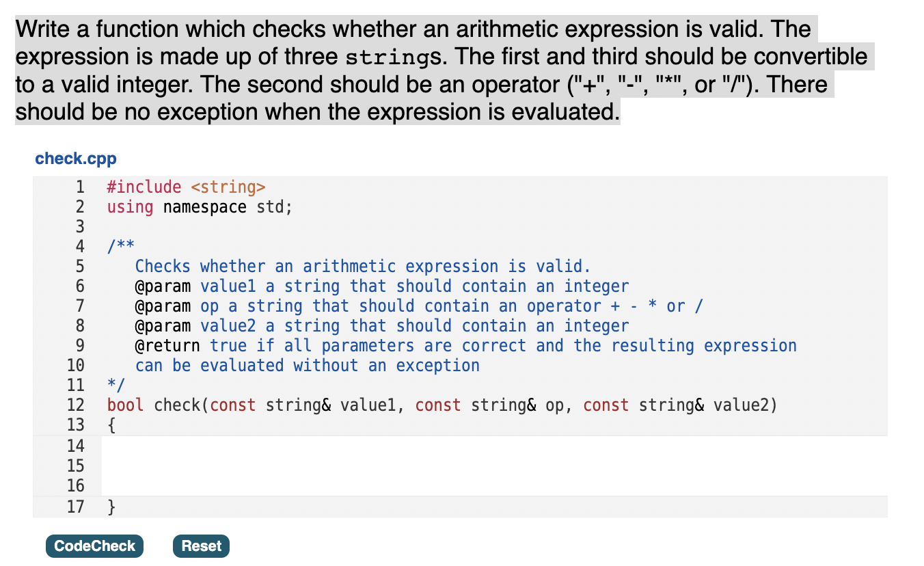Click the bool keyword on line 12
The width and height of the screenshot is (924, 566).
pyautogui.click(x=123, y=405)
